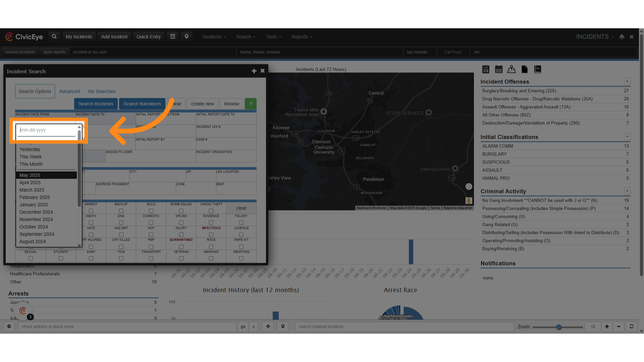Click the Street View pegman icon on map
Viewport: 644px width, 362px height.
pyautogui.click(x=469, y=200)
